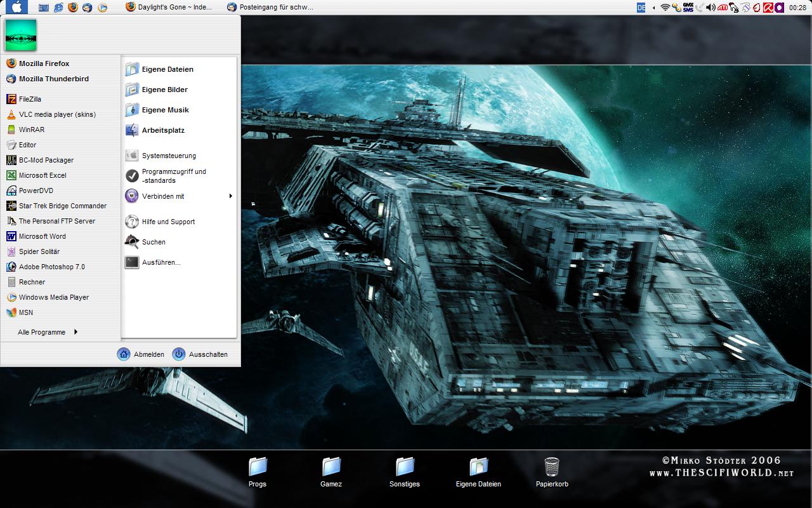Launch FileZilla from start menu

pos(30,99)
